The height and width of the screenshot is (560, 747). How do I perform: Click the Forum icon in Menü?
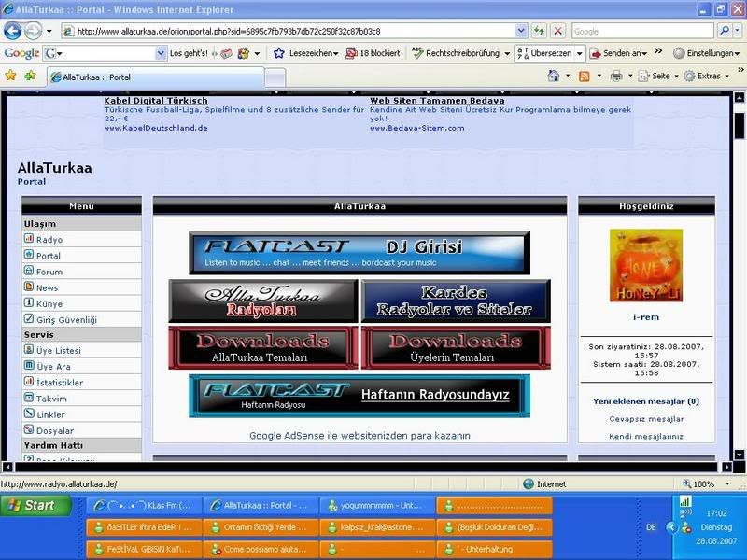tap(29, 271)
